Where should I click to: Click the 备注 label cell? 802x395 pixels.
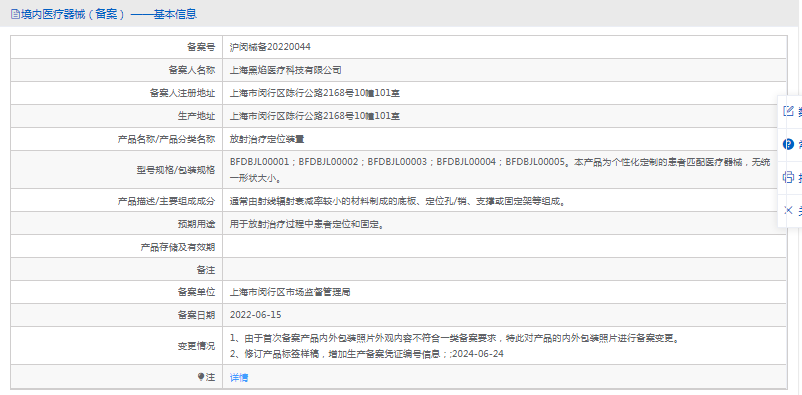[x=117, y=269]
